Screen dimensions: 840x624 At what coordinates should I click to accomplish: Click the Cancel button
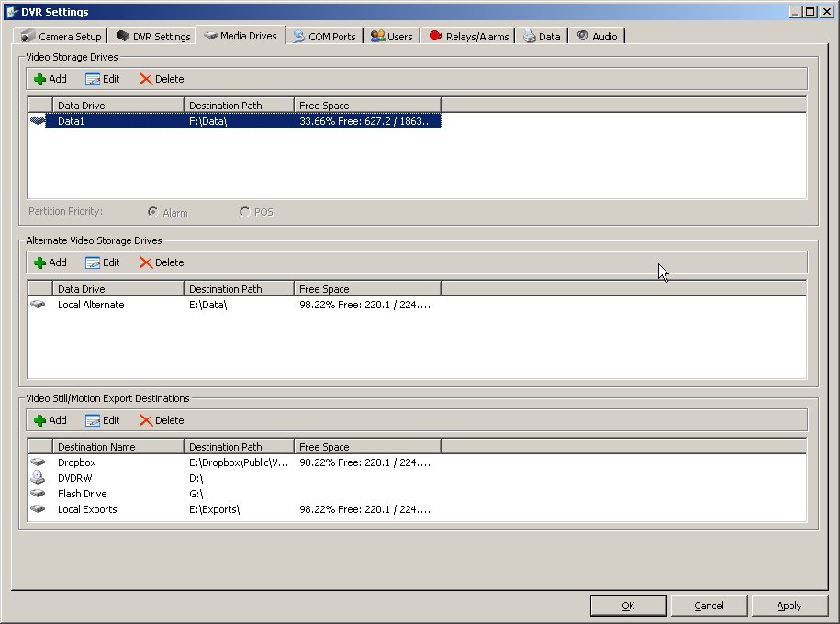(708, 606)
